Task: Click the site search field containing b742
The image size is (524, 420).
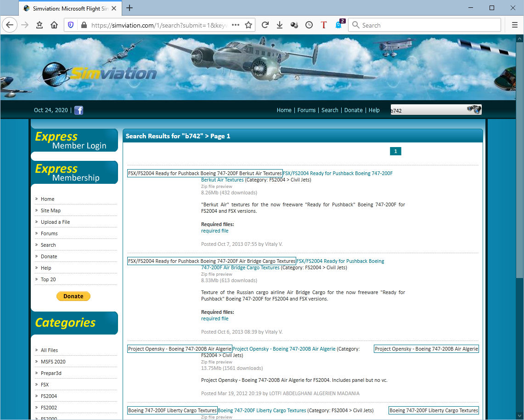Action: (427, 110)
